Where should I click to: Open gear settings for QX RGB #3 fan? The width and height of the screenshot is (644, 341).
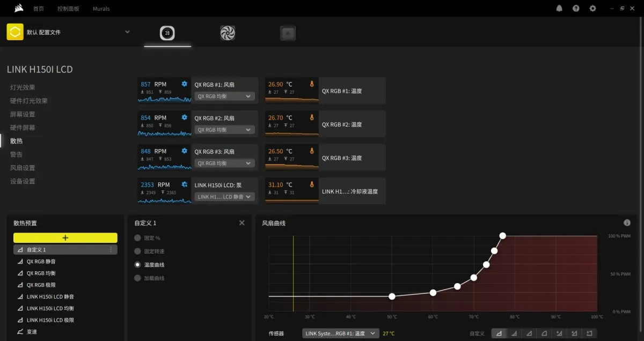(x=185, y=151)
